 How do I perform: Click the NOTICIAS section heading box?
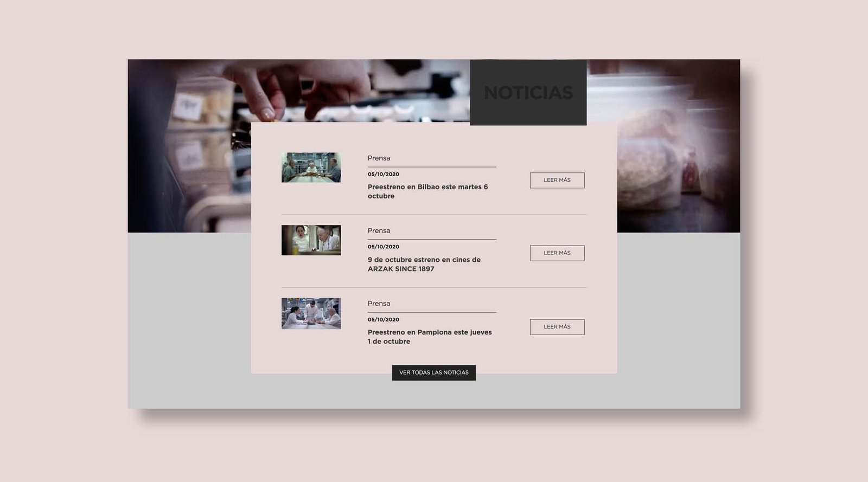point(528,93)
